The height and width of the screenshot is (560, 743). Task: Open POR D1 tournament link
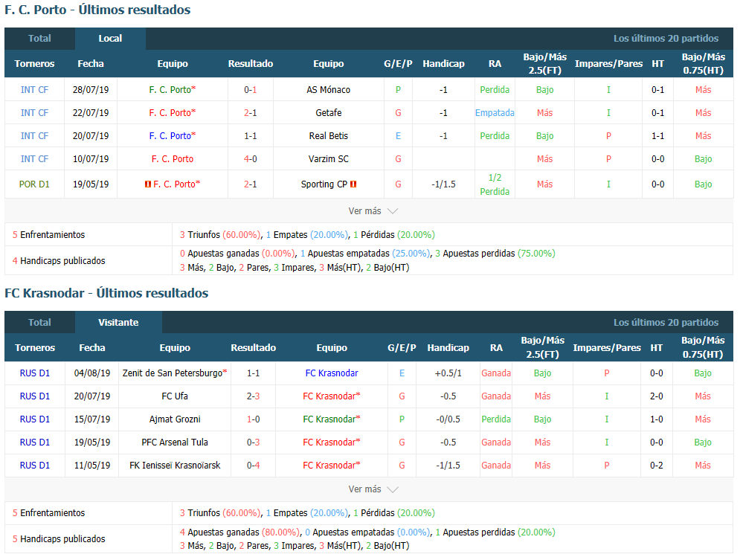(x=34, y=184)
